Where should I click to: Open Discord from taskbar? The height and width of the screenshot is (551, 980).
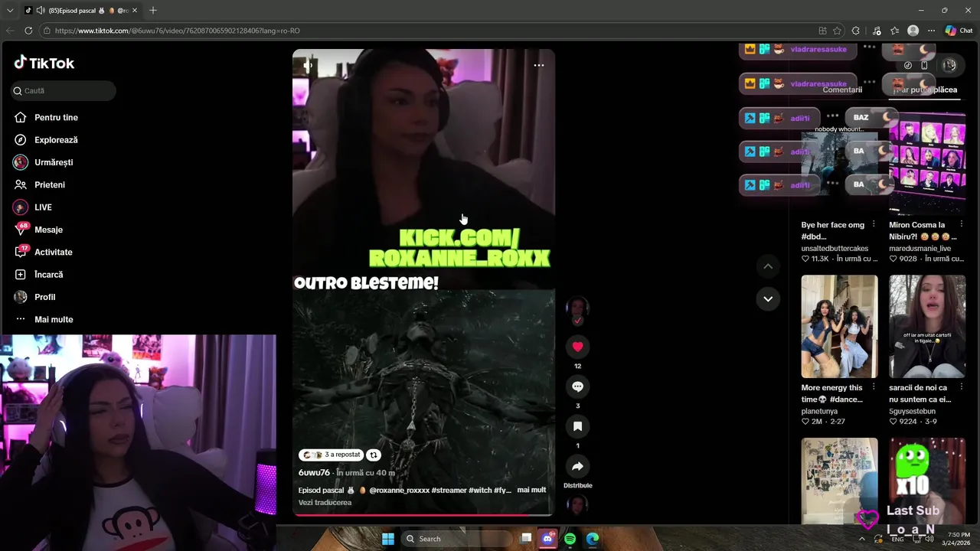tap(547, 539)
